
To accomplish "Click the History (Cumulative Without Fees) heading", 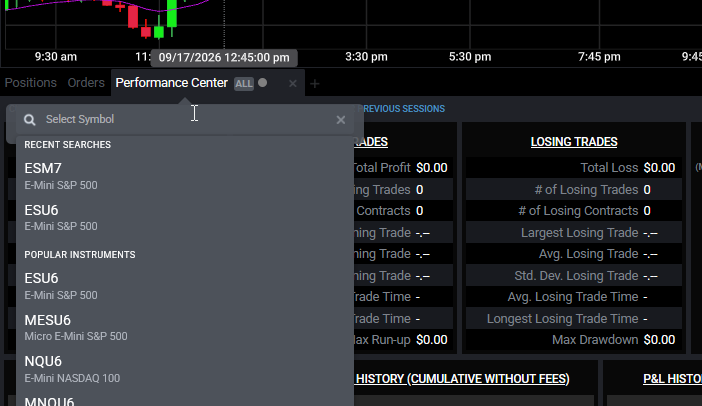I will coord(462,379).
